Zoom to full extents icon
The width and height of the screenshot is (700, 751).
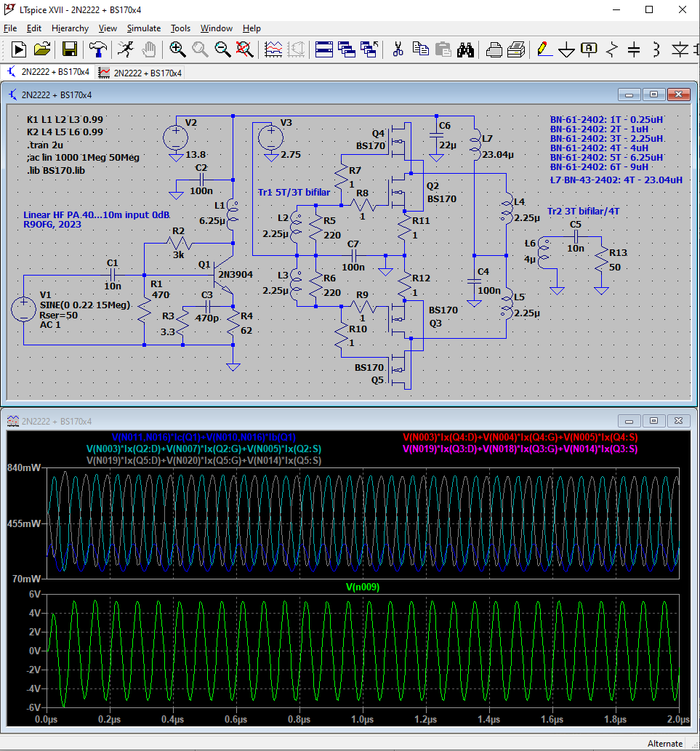click(245, 49)
